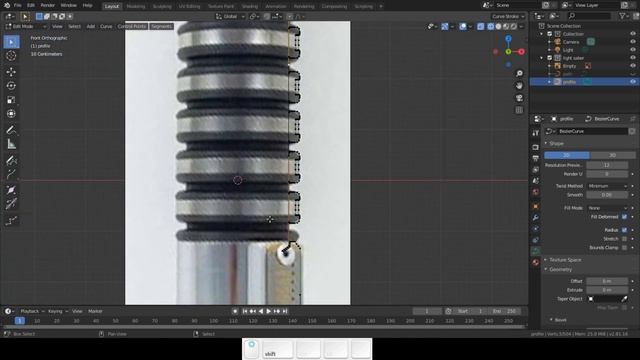Click the Resolution Preview U field
Viewport: 640px width, 360px height.
click(x=607, y=165)
